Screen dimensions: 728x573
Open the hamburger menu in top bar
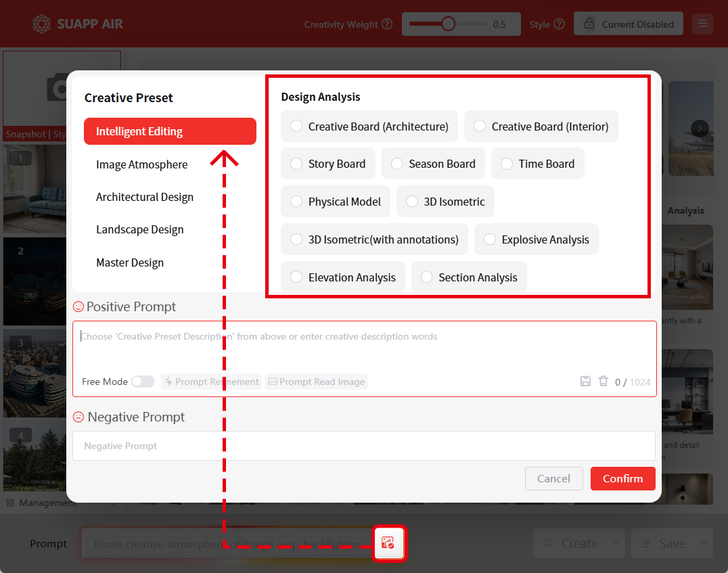702,24
